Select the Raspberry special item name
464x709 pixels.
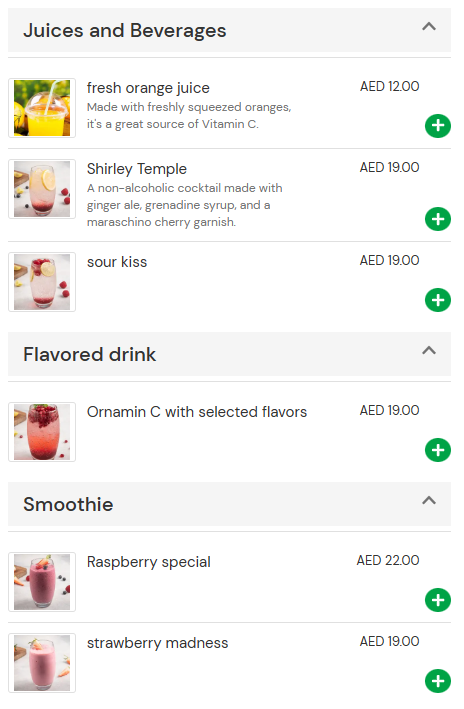pos(148,562)
